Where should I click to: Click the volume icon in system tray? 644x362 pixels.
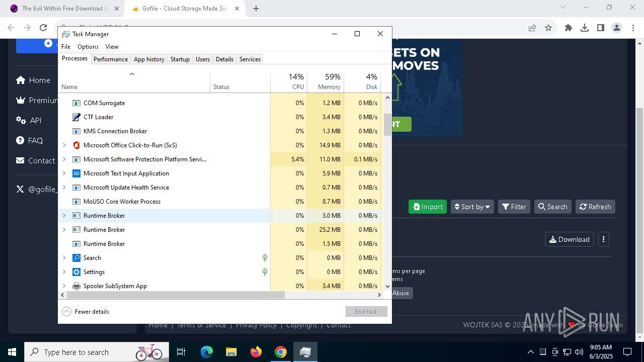pos(579,352)
